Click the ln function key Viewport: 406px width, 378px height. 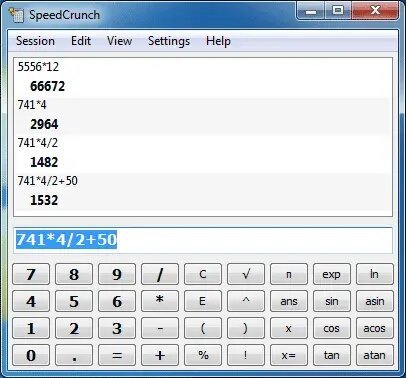coord(375,274)
